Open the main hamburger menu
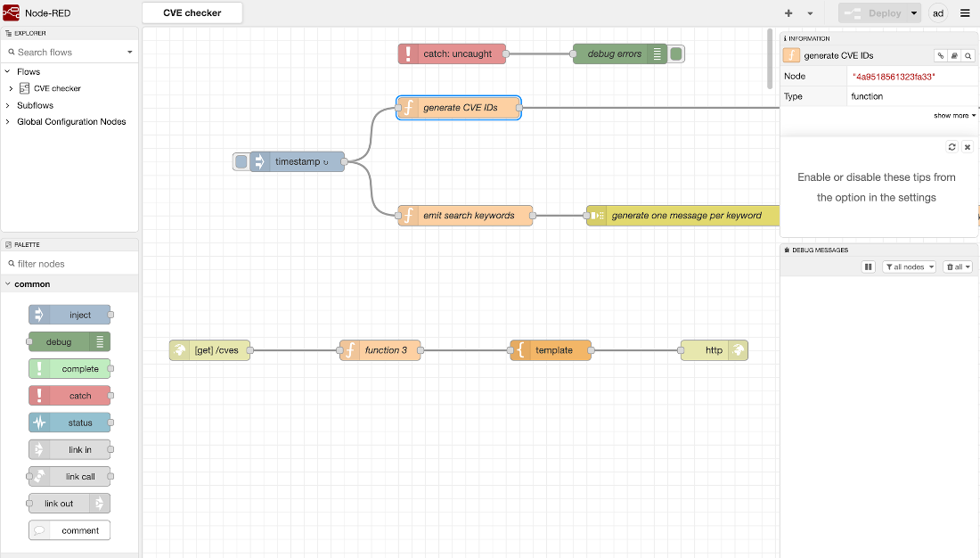The image size is (980, 558). [x=965, y=13]
